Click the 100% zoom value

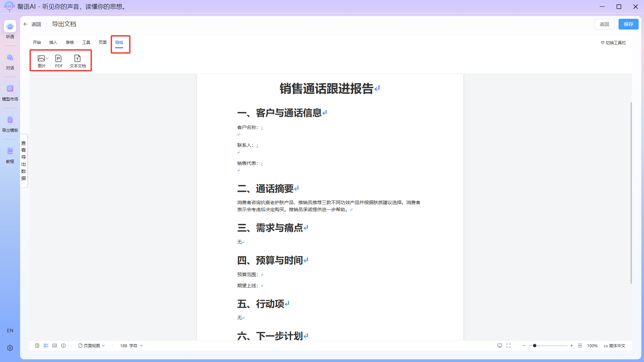[592, 346]
